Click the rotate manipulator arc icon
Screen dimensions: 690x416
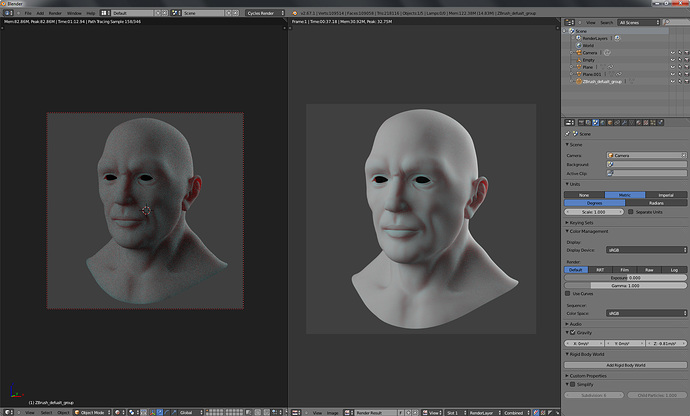(167, 412)
